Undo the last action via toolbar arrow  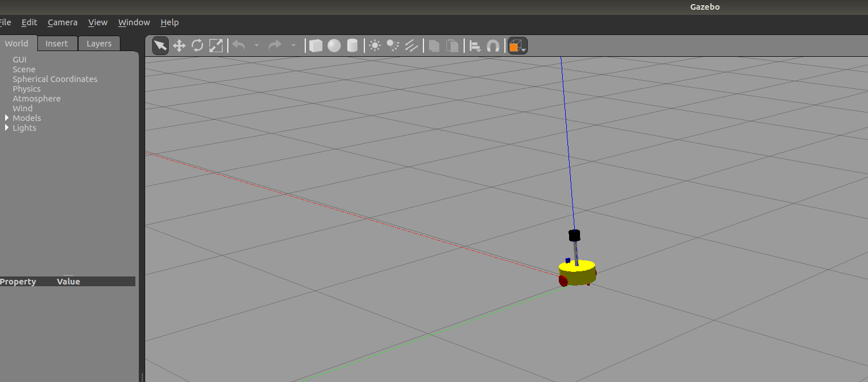[x=239, y=45]
